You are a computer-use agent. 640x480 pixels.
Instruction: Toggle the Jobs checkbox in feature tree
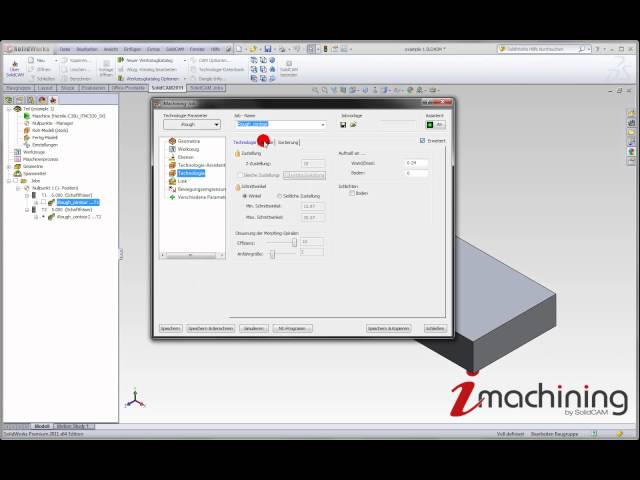(16, 180)
